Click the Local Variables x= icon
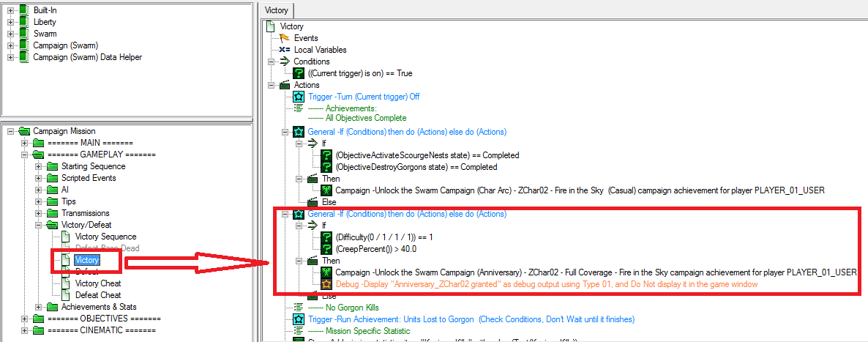 [x=285, y=50]
